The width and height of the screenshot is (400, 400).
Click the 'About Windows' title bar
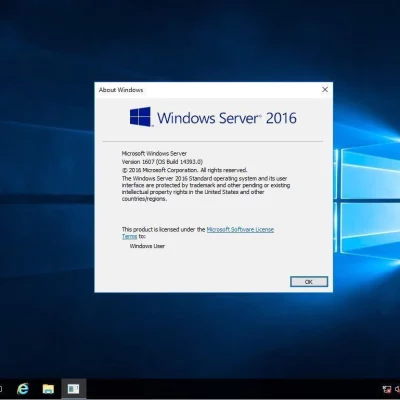point(207,90)
